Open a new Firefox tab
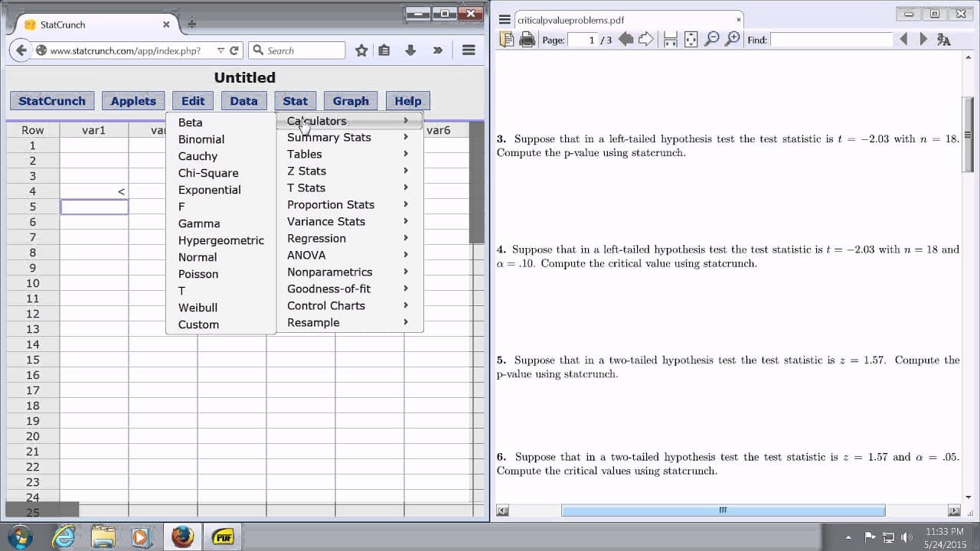 coord(191,24)
